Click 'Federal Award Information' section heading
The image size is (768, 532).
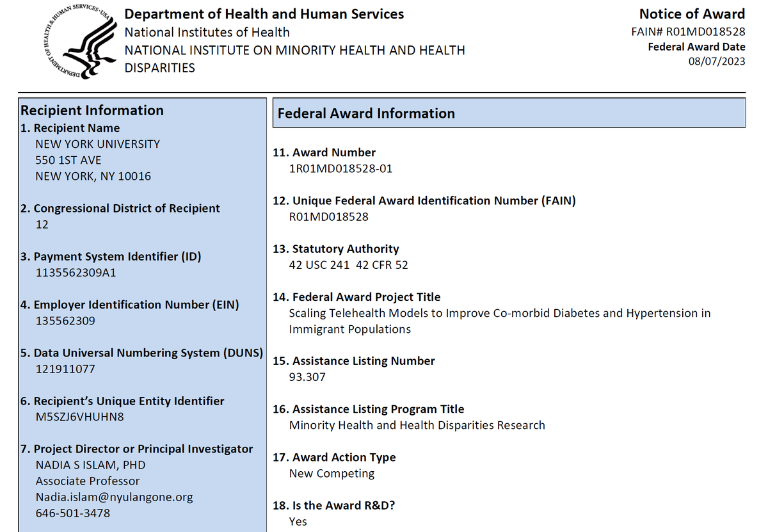[366, 113]
